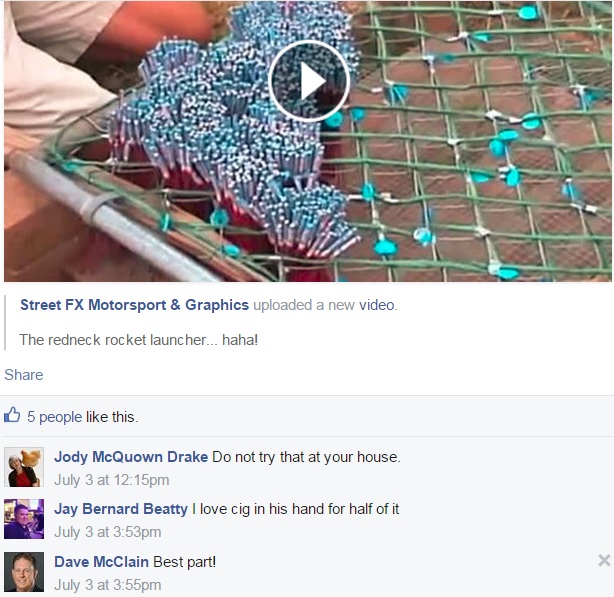Follow the 'video' link in the upload notice
This screenshot has height=597, width=614.
click(x=376, y=305)
